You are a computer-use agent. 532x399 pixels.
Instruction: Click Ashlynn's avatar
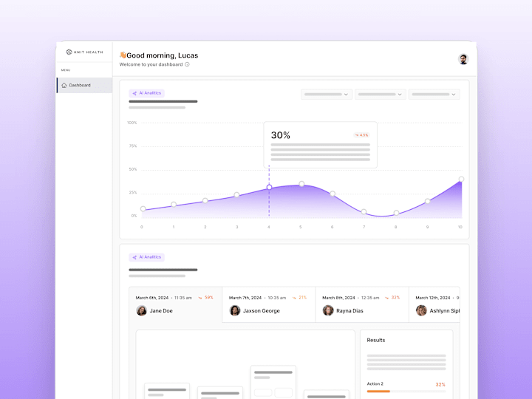(421, 310)
